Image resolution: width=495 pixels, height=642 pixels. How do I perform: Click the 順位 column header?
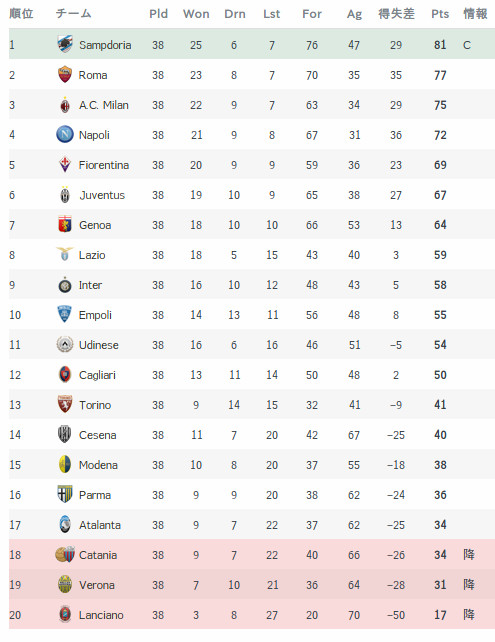[21, 14]
